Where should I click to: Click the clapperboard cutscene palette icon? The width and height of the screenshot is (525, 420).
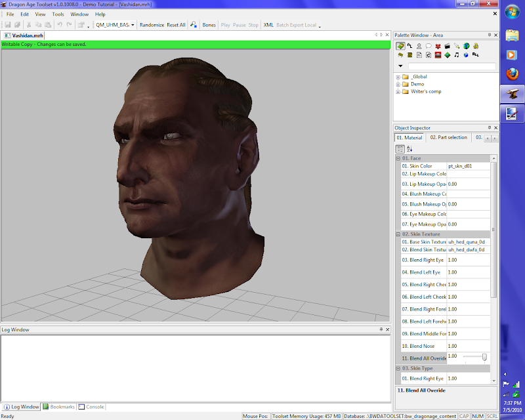coord(448,46)
